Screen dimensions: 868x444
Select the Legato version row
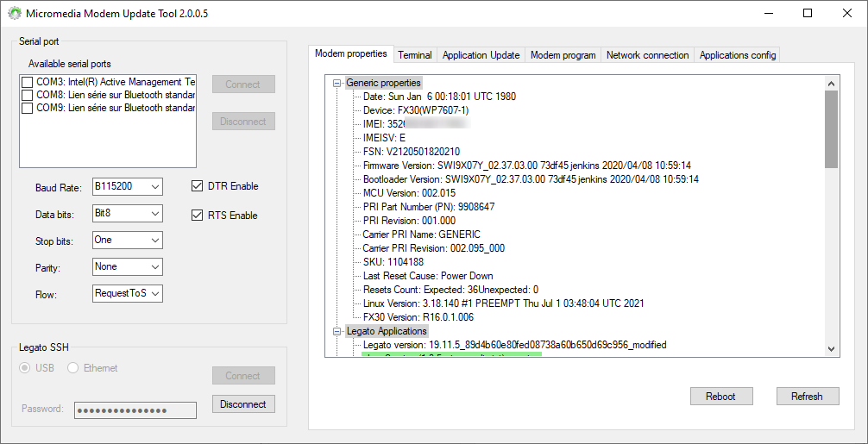(515, 346)
